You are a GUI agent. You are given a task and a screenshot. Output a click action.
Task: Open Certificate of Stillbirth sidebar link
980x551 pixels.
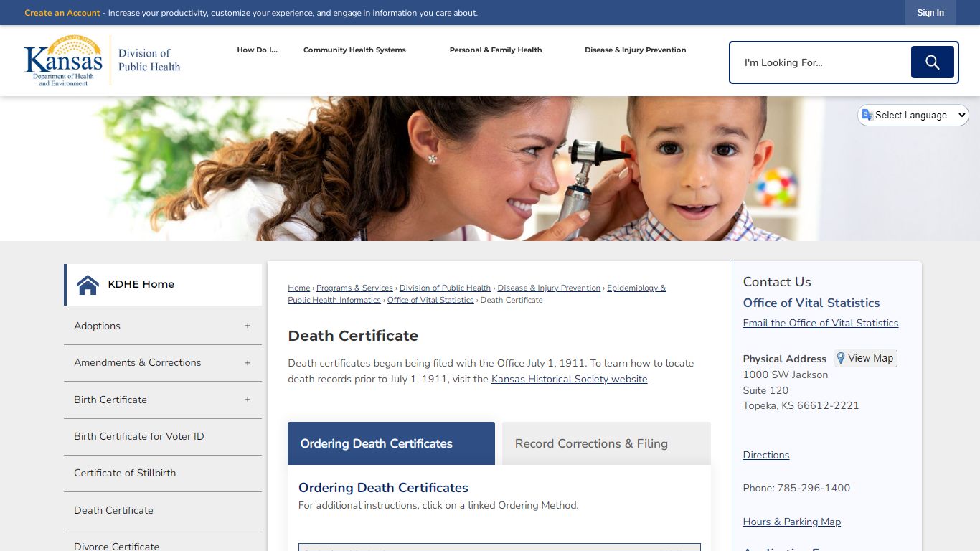125,473
